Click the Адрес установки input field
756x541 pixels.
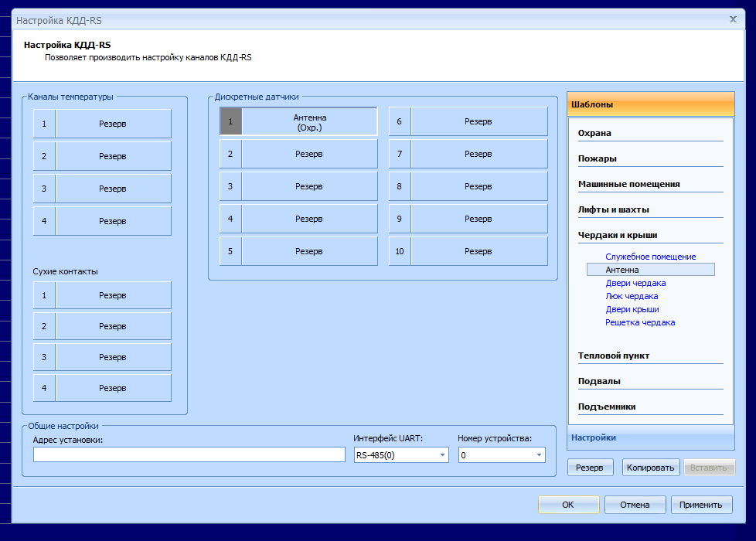point(189,454)
